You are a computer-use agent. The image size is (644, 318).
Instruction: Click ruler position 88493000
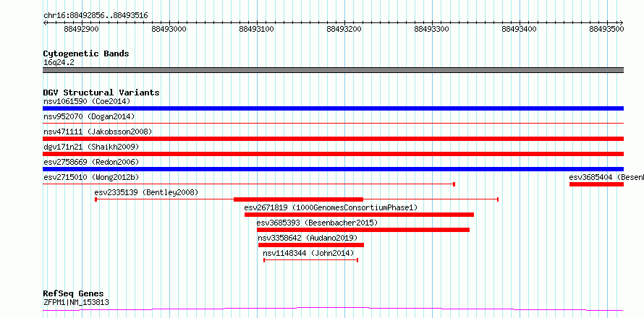click(169, 29)
